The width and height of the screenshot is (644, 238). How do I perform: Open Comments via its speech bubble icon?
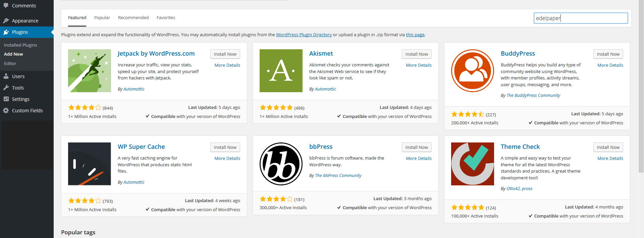pos(6,6)
